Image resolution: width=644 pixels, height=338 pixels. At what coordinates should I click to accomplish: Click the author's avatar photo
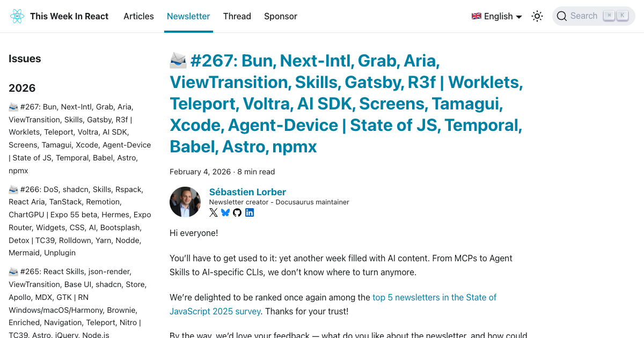(x=185, y=202)
